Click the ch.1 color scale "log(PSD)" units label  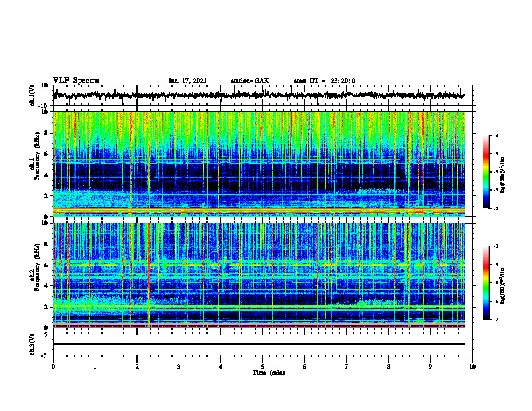pyautogui.click(x=503, y=175)
